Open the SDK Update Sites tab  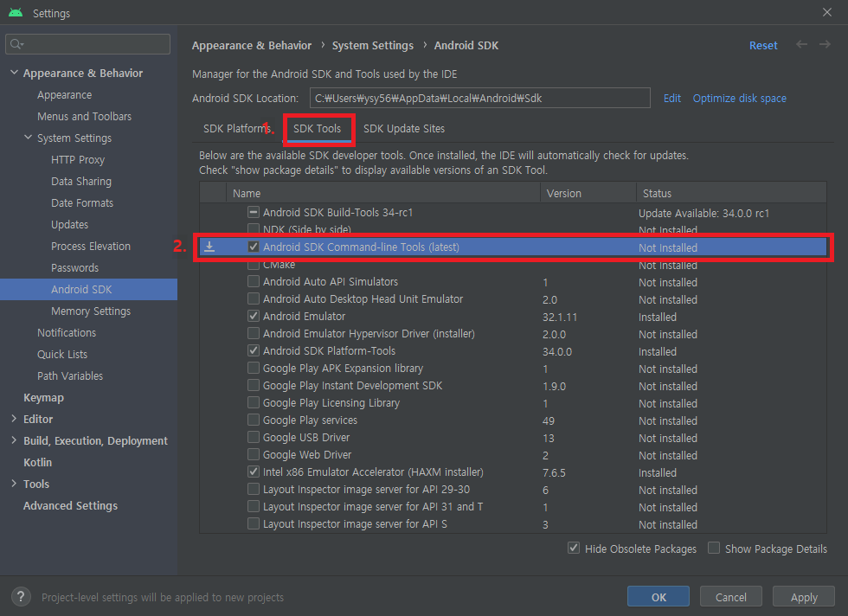404,129
